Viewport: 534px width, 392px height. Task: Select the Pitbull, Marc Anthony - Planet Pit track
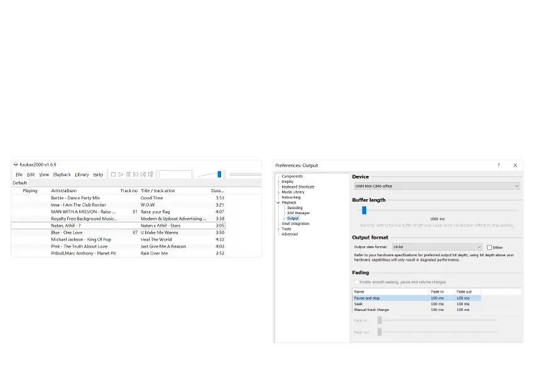tap(118, 253)
